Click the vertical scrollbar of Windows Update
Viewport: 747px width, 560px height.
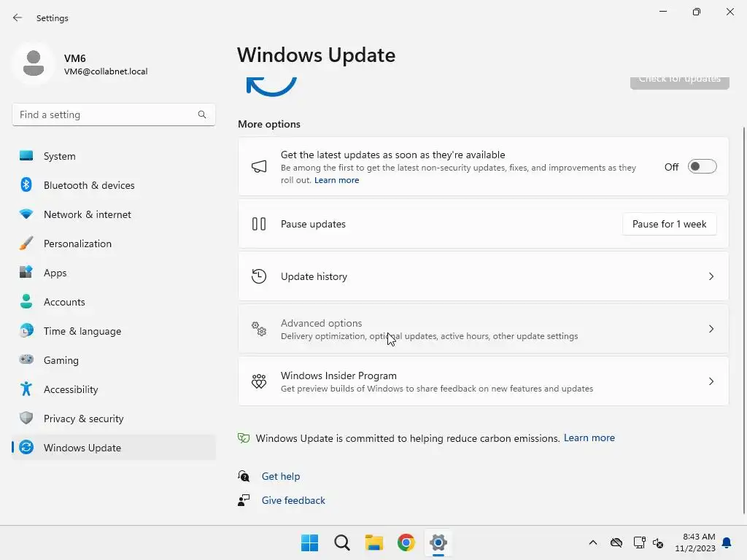click(x=743, y=320)
